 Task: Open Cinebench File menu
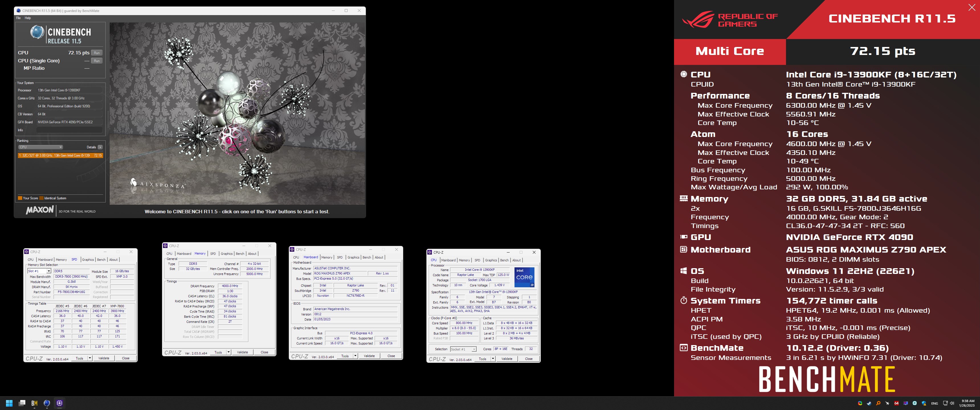18,18
